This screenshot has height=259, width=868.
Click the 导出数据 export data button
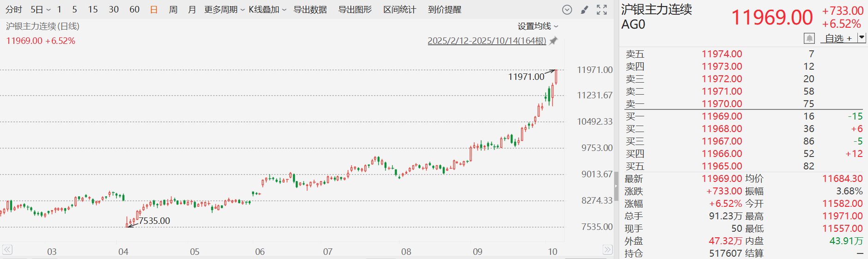(310, 10)
